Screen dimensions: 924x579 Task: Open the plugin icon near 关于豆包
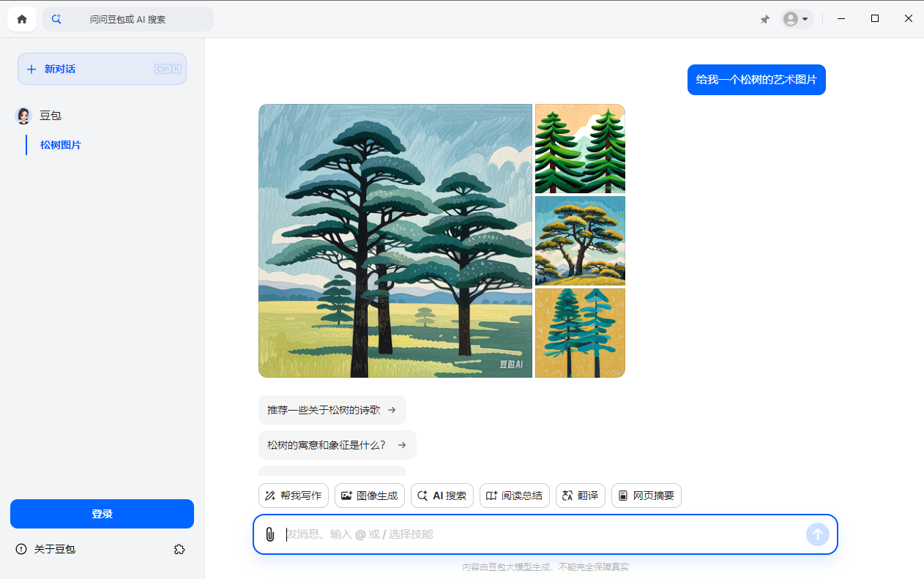(x=179, y=549)
